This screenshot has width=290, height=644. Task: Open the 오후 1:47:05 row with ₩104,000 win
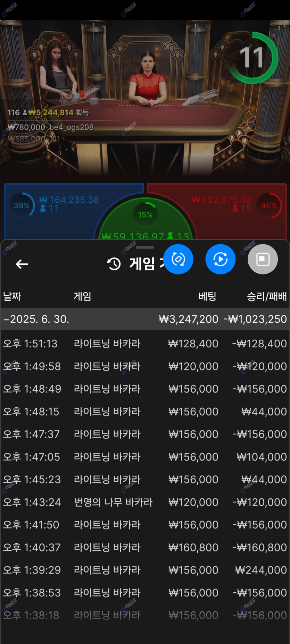coord(145,457)
